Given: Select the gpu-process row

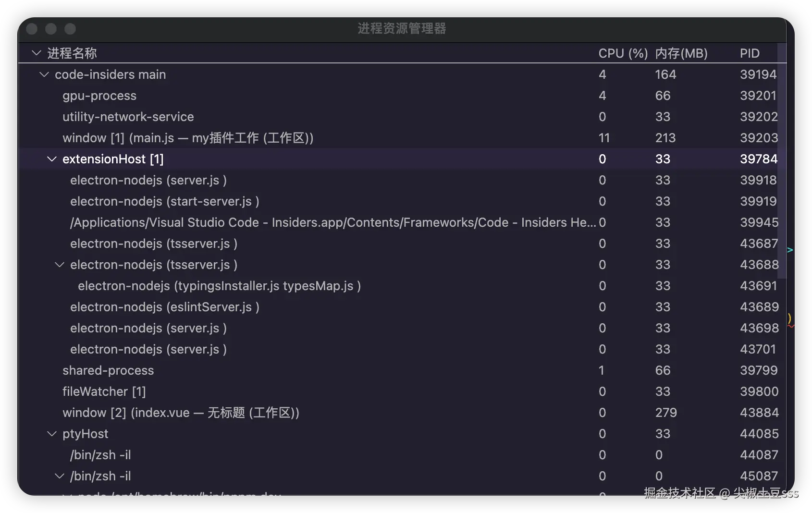Looking at the screenshot, I should coord(99,96).
